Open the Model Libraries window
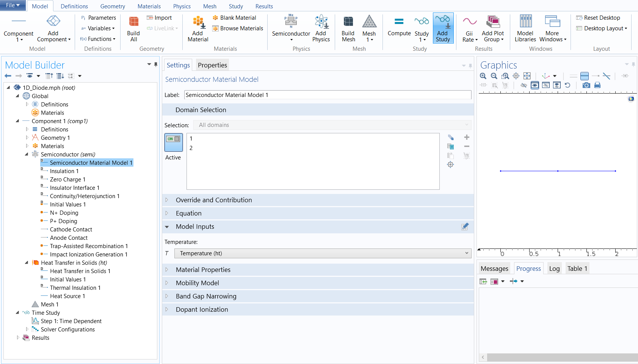 tap(525, 28)
